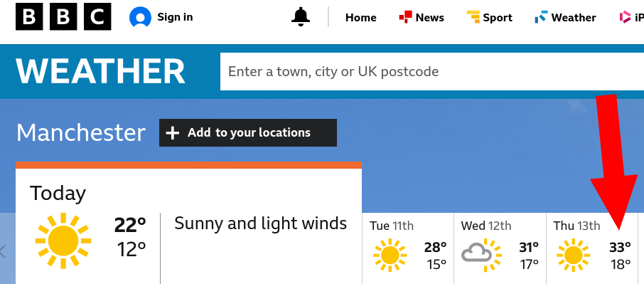Image resolution: width=644 pixels, height=284 pixels.
Task: Click Wednesday's sunny intervals cloud icon
Action: [x=481, y=255]
